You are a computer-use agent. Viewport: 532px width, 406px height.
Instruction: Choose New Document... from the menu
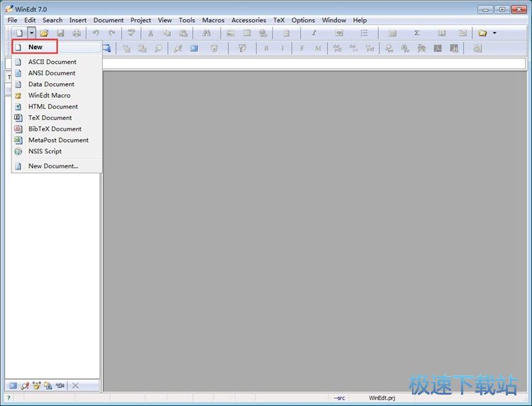pyautogui.click(x=57, y=166)
